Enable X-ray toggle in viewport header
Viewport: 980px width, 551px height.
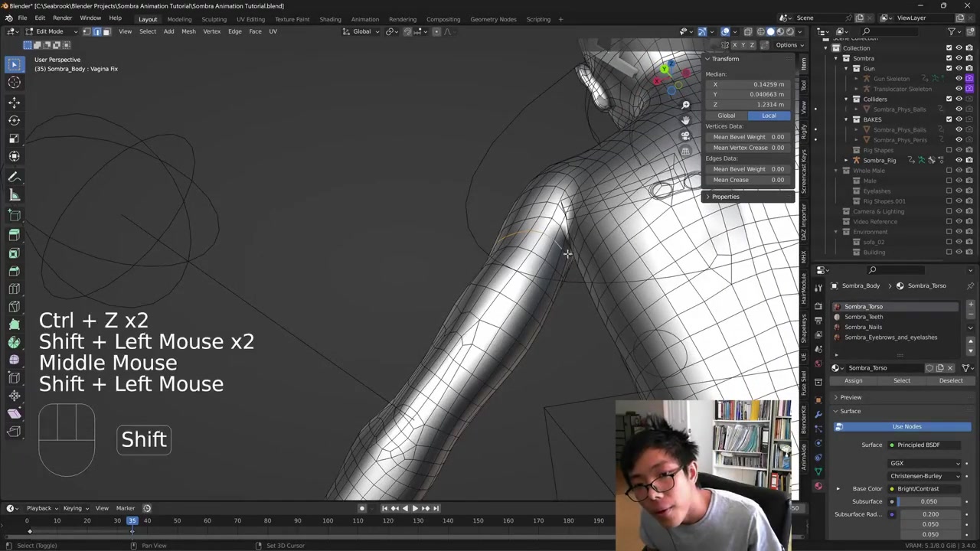coord(748,31)
